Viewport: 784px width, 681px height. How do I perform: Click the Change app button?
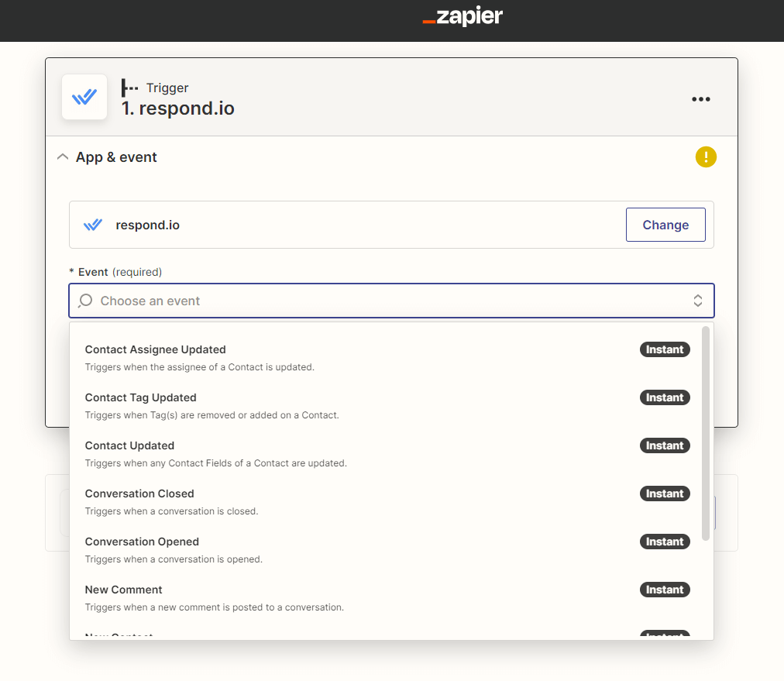665,225
